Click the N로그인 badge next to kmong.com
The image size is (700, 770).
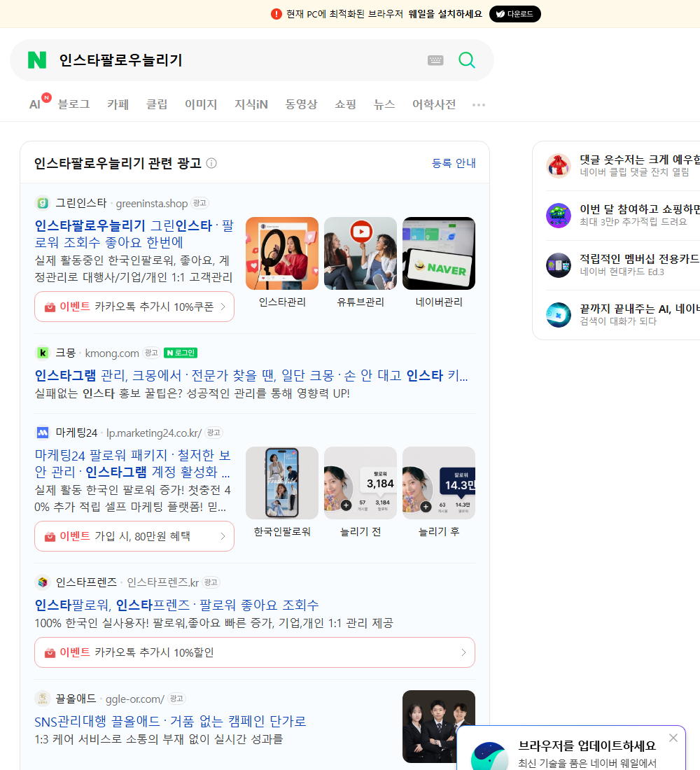pos(181,353)
